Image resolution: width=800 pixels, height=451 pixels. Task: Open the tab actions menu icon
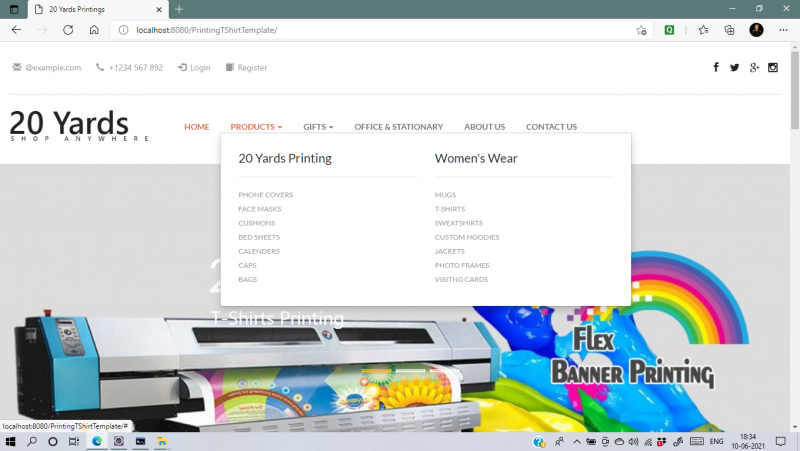coord(14,9)
